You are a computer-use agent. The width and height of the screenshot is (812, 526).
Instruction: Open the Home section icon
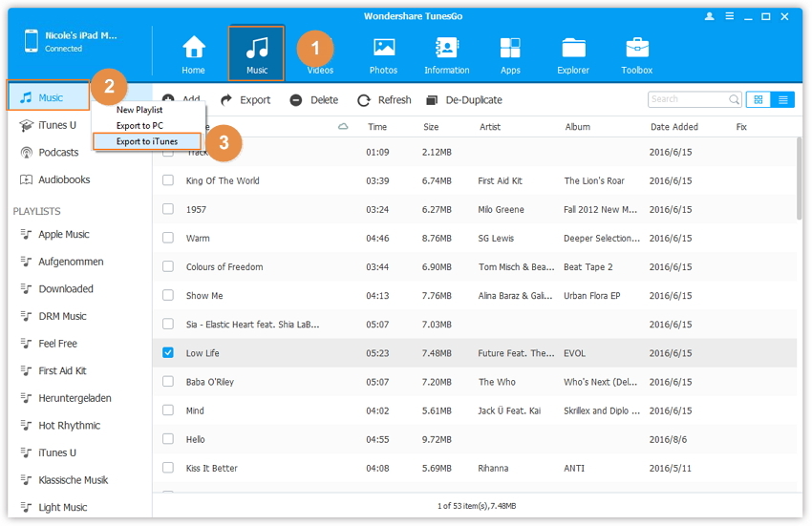[x=193, y=50]
